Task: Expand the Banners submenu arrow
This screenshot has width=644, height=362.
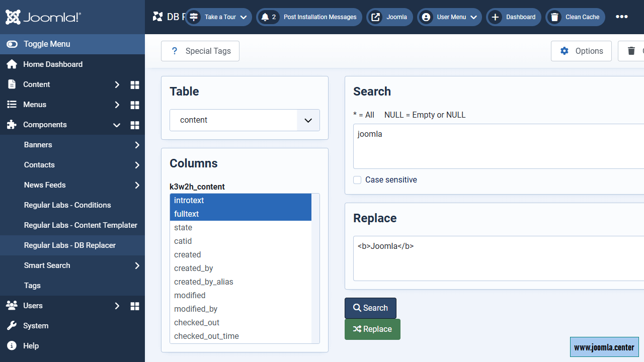Action: click(x=137, y=145)
